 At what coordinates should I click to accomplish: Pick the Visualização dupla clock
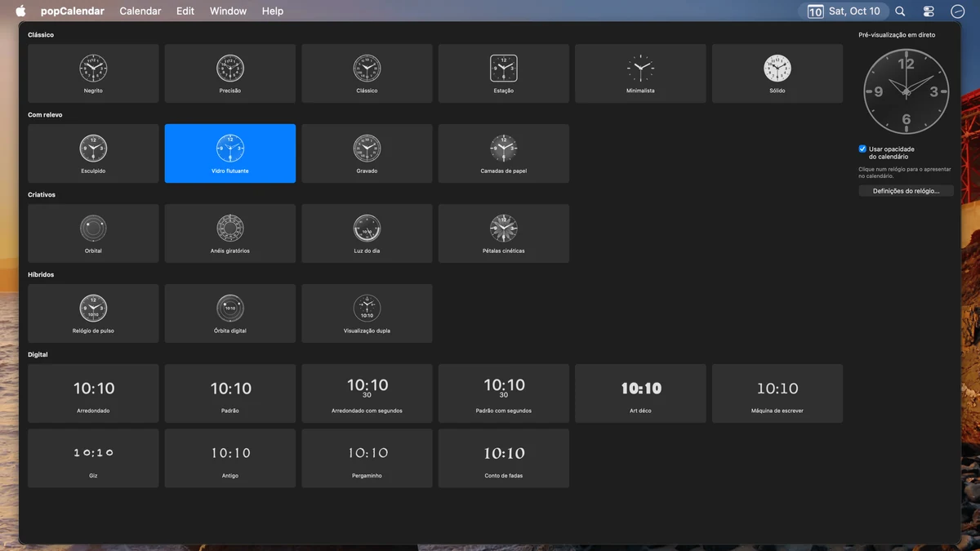(367, 313)
